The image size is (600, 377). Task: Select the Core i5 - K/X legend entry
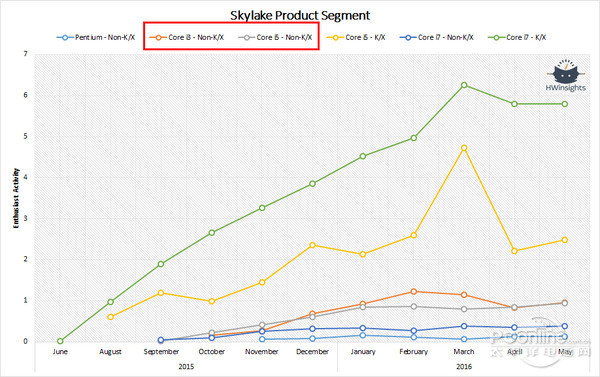pyautogui.click(x=356, y=38)
